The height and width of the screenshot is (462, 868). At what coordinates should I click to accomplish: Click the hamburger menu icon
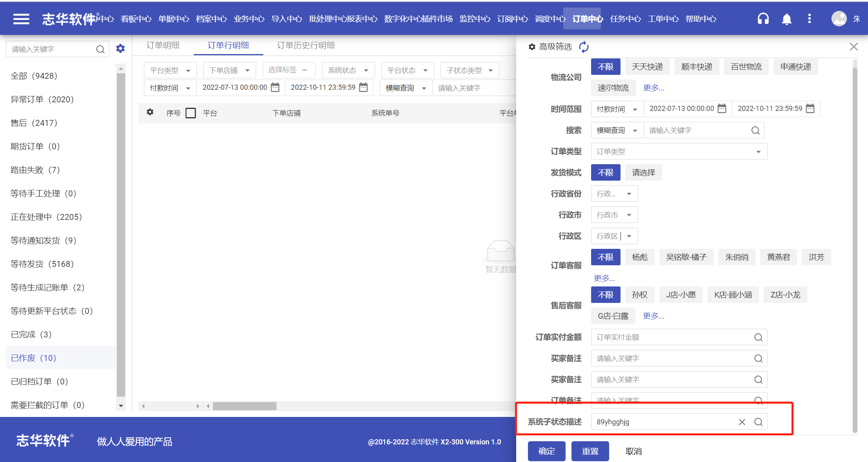21,19
